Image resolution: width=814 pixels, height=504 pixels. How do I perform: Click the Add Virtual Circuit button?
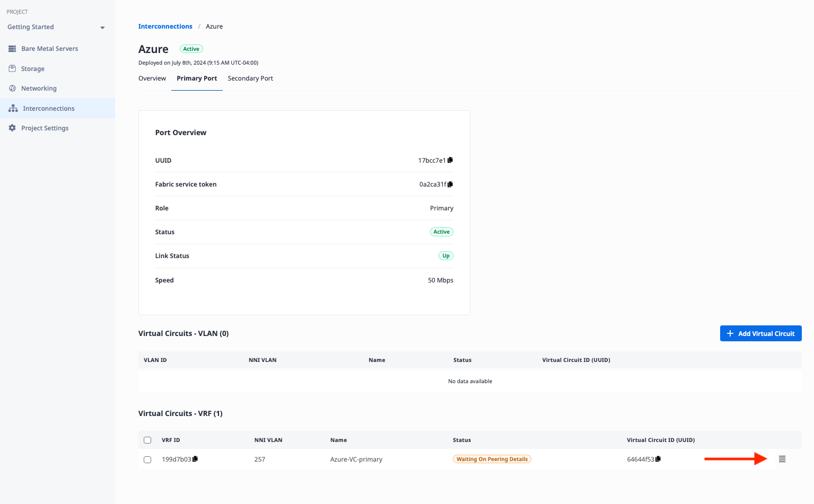click(760, 333)
